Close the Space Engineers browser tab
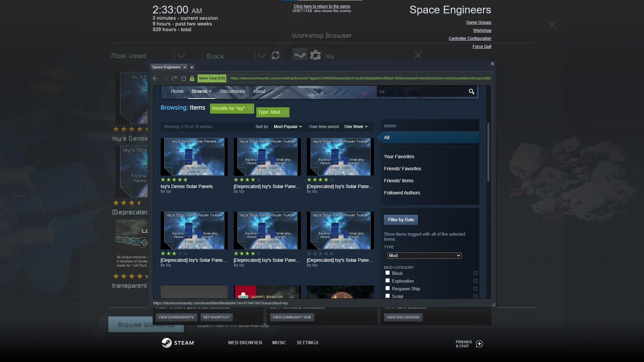 184,67
